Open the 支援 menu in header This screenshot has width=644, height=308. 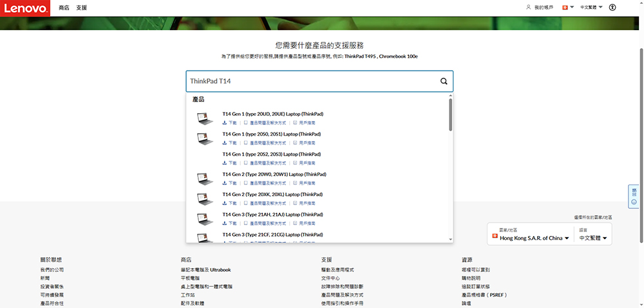pos(81,8)
